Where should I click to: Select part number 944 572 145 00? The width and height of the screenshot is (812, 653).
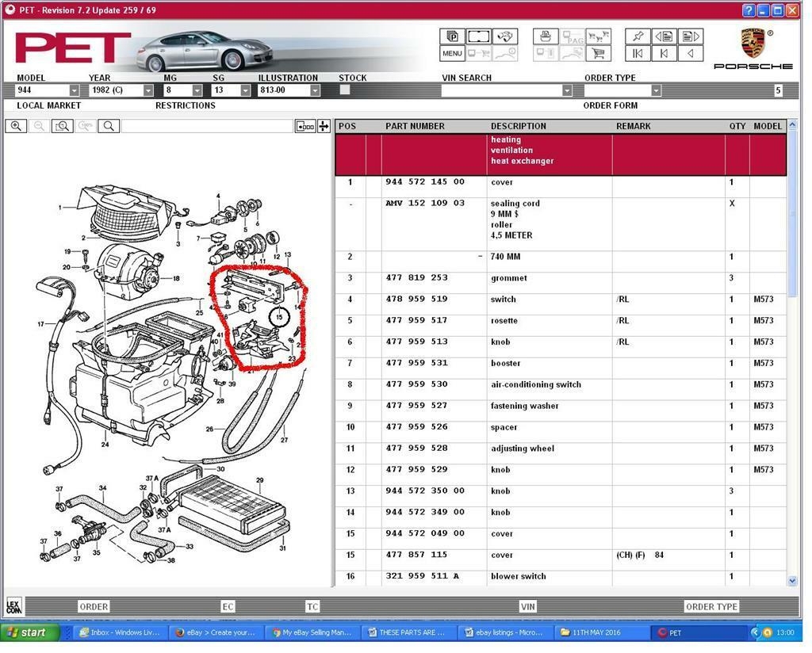[x=425, y=181]
